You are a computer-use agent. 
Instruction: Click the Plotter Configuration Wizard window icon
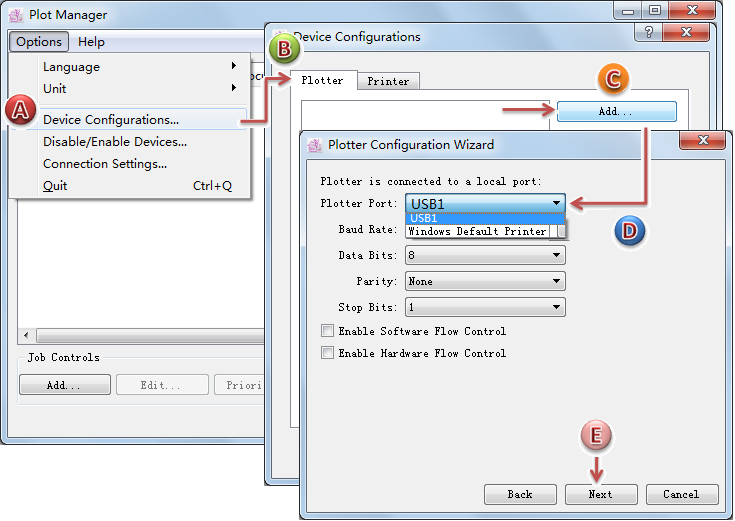(315, 144)
